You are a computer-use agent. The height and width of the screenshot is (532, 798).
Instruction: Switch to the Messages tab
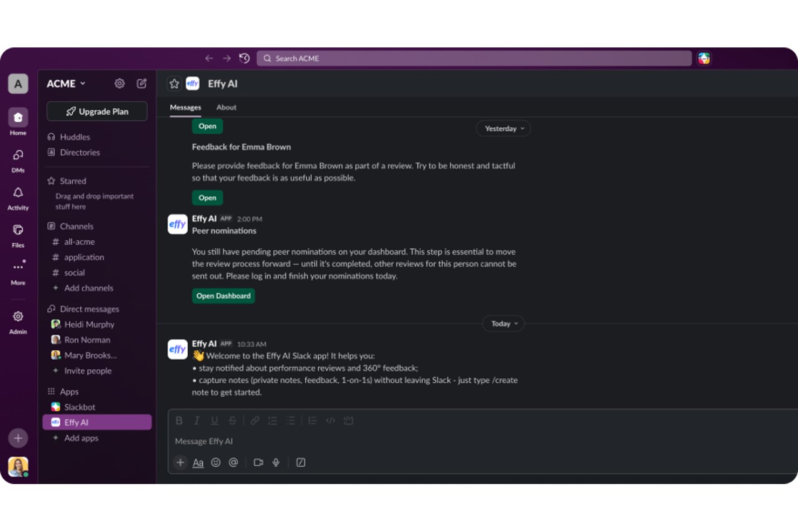(x=185, y=107)
